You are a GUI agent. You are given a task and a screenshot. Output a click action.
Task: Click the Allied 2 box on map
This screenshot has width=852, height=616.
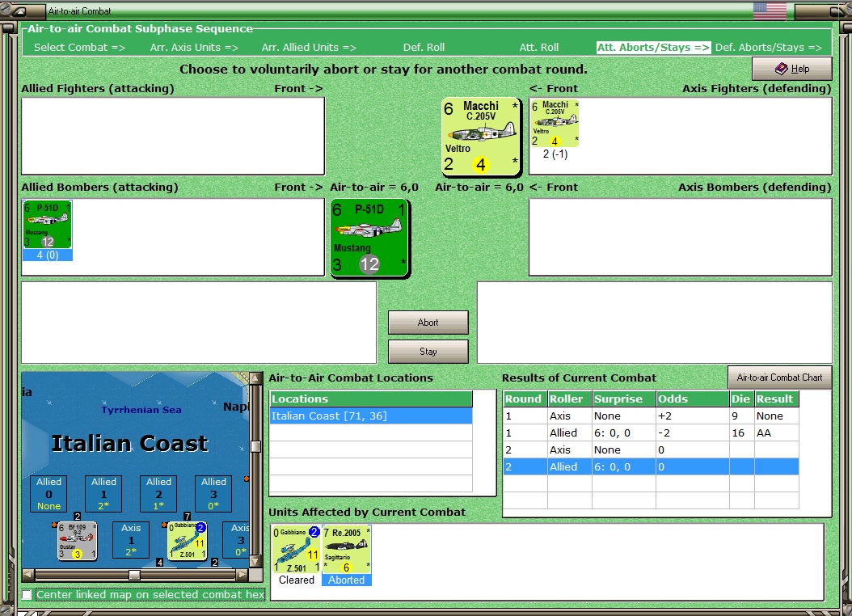click(x=158, y=493)
